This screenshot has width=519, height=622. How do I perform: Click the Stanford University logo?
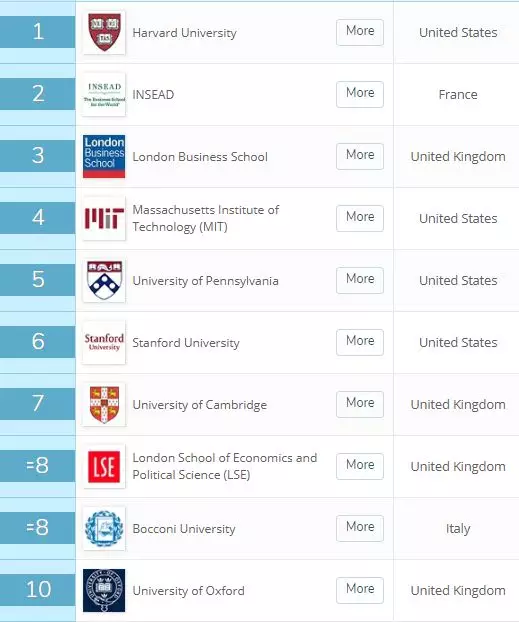[104, 342]
